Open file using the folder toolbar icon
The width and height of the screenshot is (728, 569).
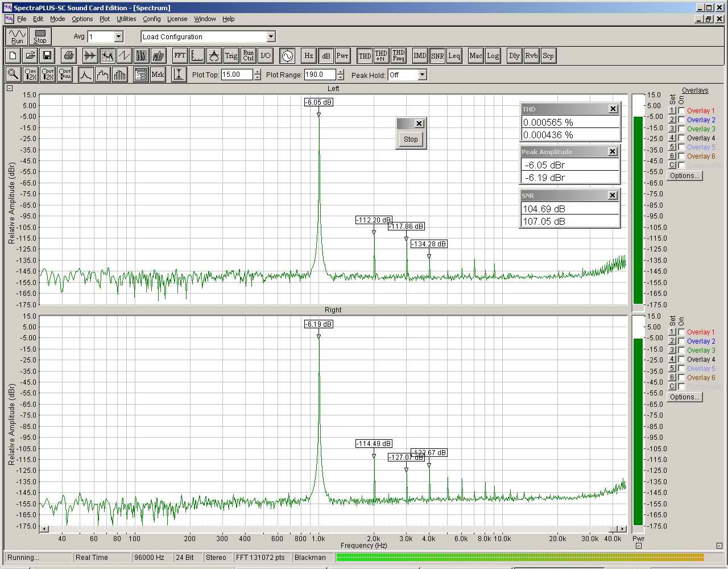(30, 56)
